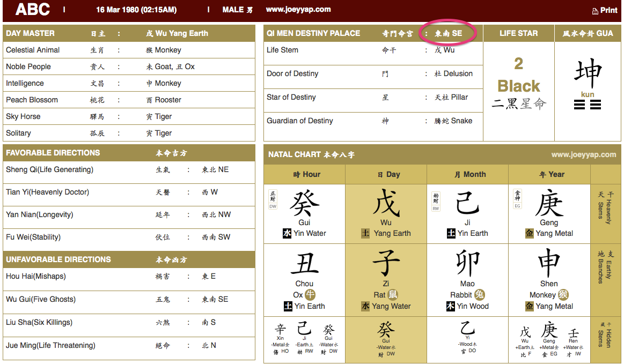The height and width of the screenshot is (364, 624).
Task: Select the Zi day earthly branch character
Action: pyautogui.click(x=386, y=263)
